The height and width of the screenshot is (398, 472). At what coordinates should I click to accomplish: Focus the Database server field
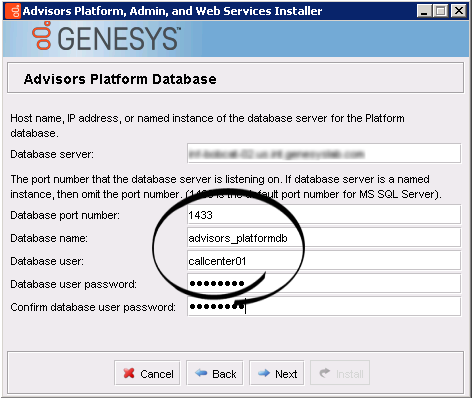pyautogui.click(x=324, y=154)
